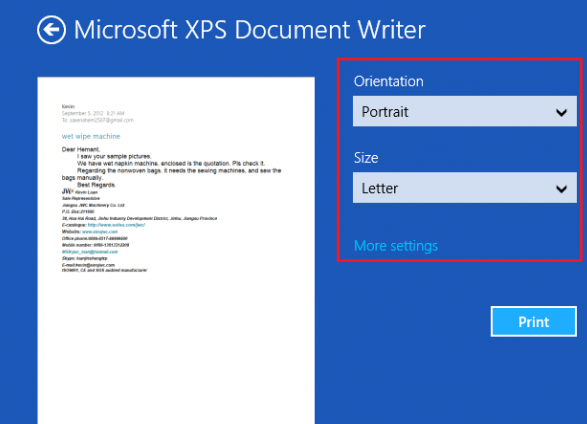Click 'Best Regards,' line in preview

tap(97, 185)
